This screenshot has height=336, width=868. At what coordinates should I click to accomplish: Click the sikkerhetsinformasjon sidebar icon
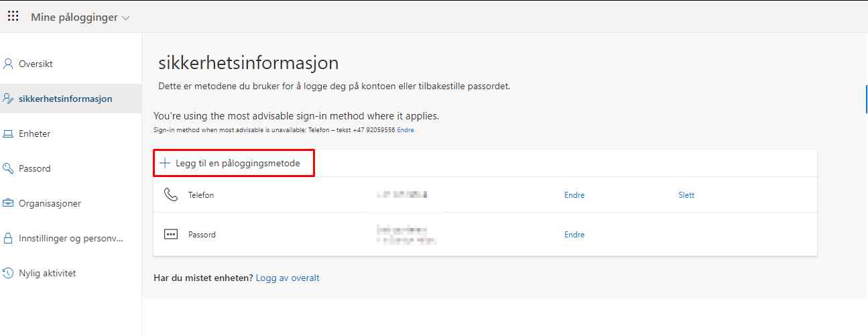pos(8,99)
